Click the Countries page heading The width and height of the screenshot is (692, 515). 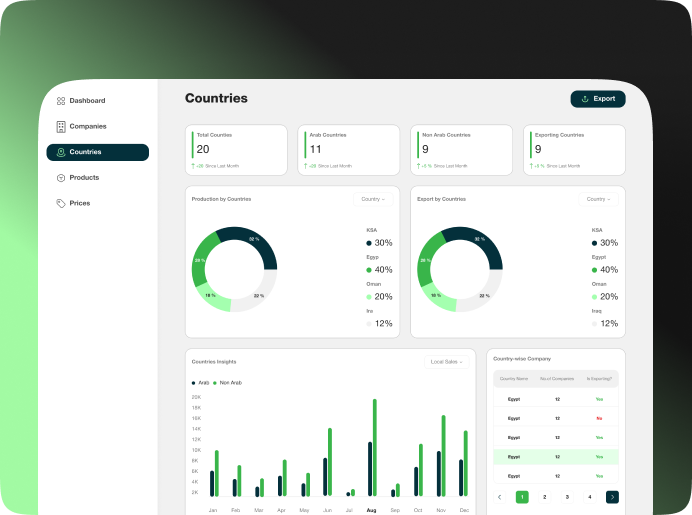coord(216,98)
